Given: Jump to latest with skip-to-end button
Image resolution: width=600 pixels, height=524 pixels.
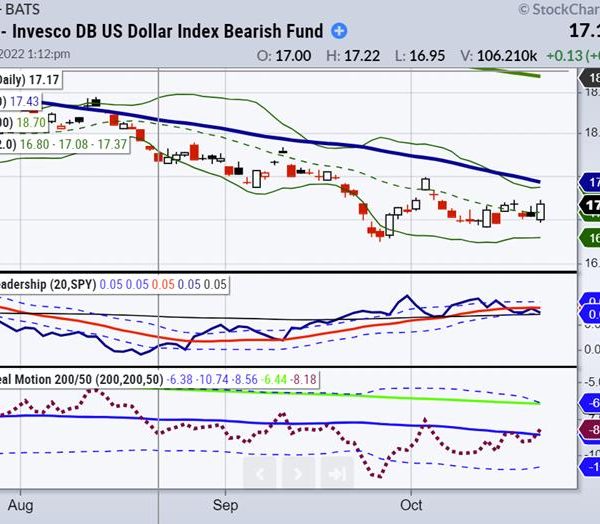Looking at the screenshot, I should coord(337,474).
